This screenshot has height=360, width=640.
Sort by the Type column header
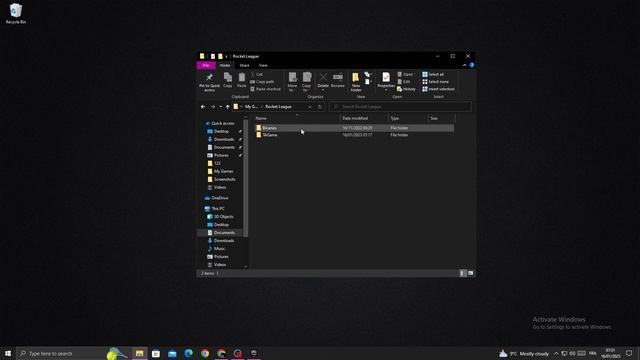click(408, 118)
